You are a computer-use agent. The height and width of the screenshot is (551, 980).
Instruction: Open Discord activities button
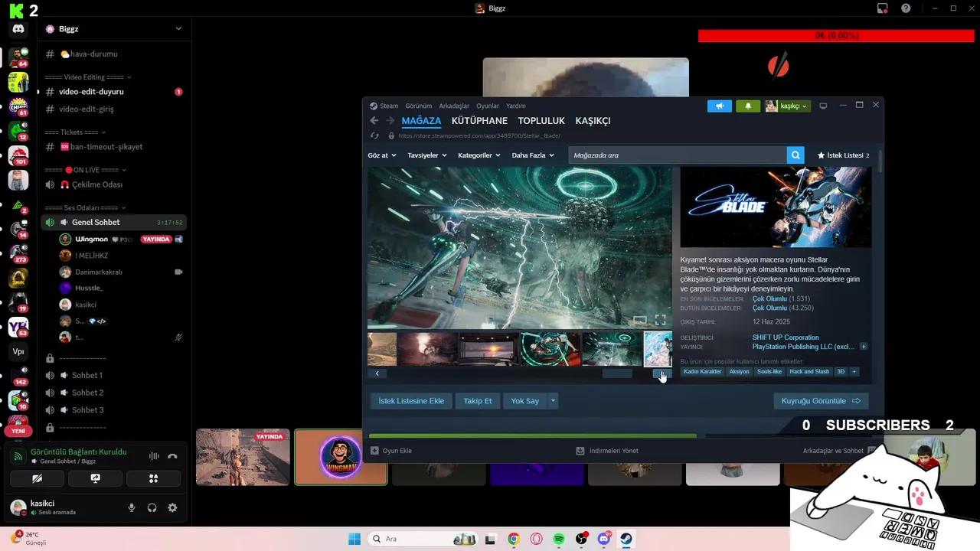pos(153,478)
